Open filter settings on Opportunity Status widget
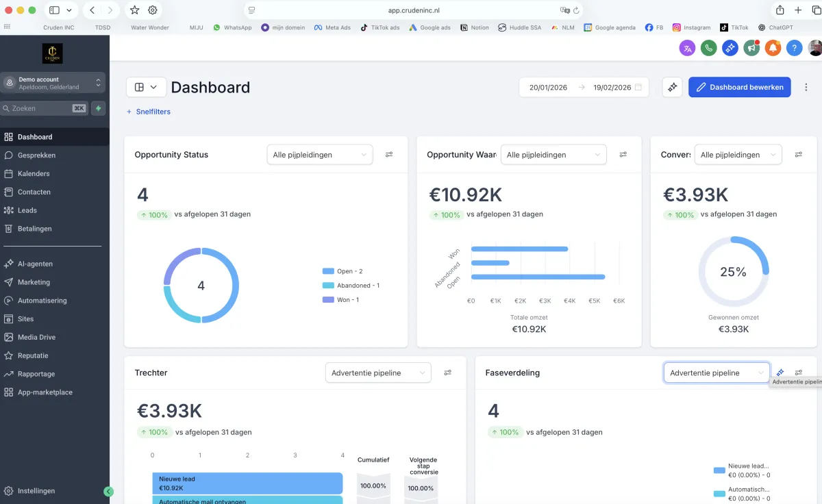This screenshot has height=504, width=822. (389, 155)
